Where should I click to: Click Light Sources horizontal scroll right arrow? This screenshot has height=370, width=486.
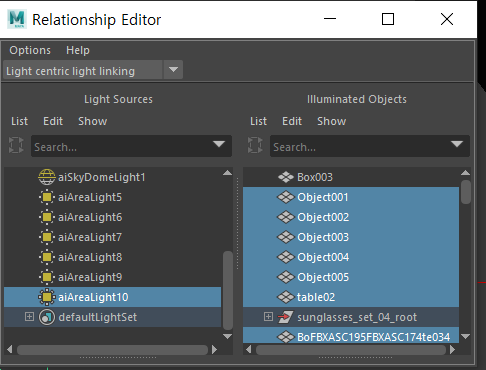tap(214, 350)
